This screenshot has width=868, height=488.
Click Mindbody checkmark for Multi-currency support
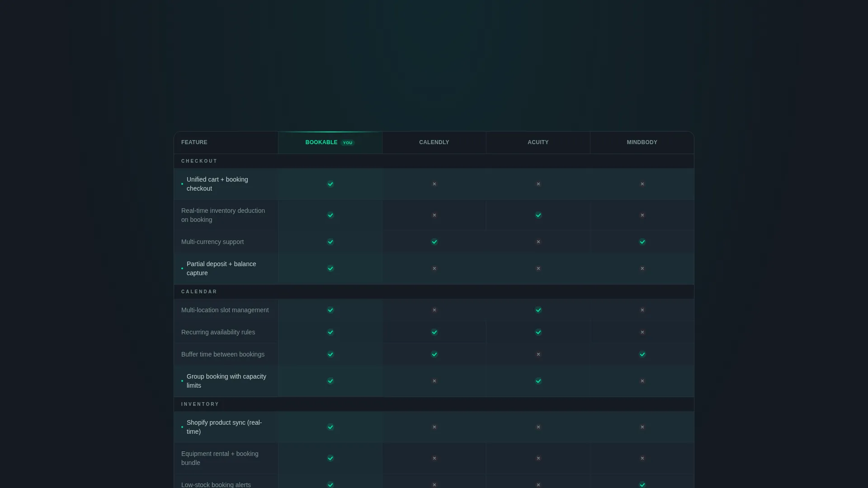tap(642, 242)
